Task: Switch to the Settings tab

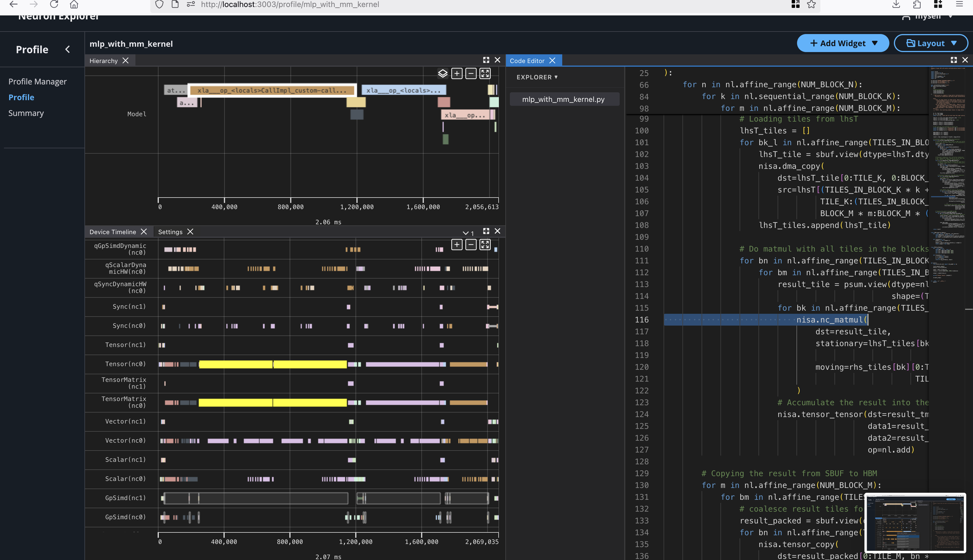Action: click(170, 232)
